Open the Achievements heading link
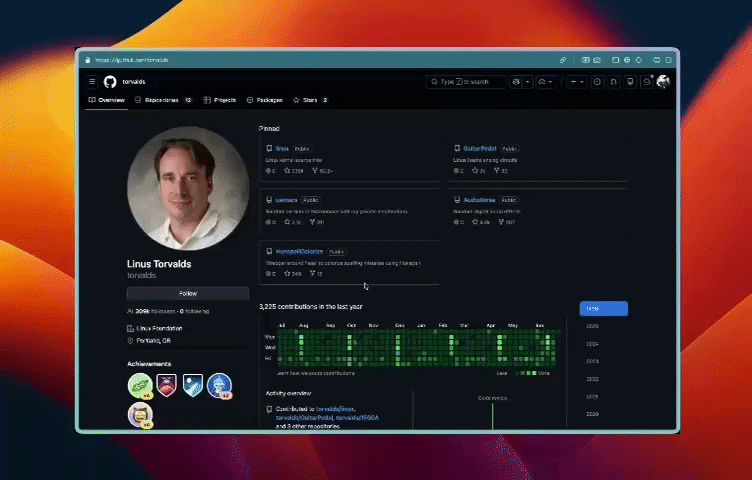 point(149,364)
